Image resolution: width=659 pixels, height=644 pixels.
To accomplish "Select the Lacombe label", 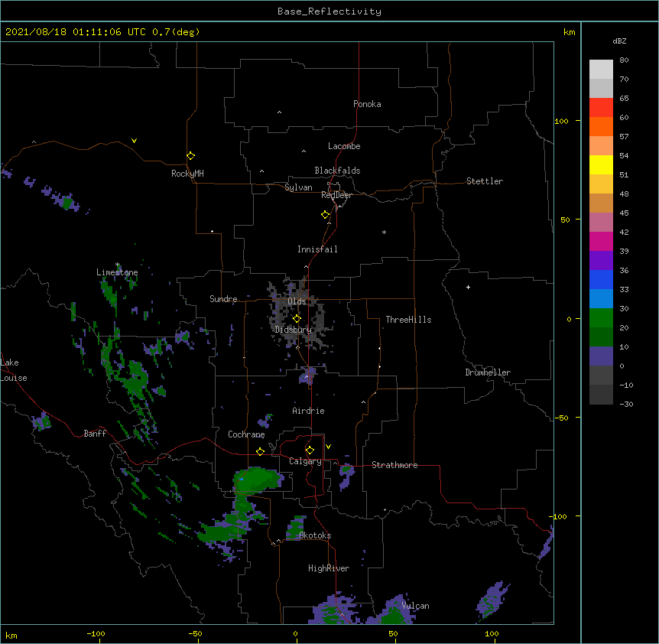I will [x=344, y=146].
